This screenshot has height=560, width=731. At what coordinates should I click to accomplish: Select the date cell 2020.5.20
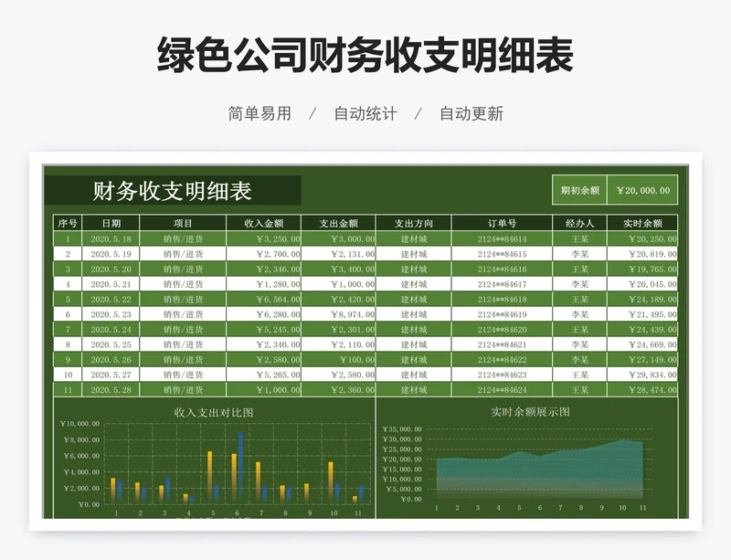[111, 269]
